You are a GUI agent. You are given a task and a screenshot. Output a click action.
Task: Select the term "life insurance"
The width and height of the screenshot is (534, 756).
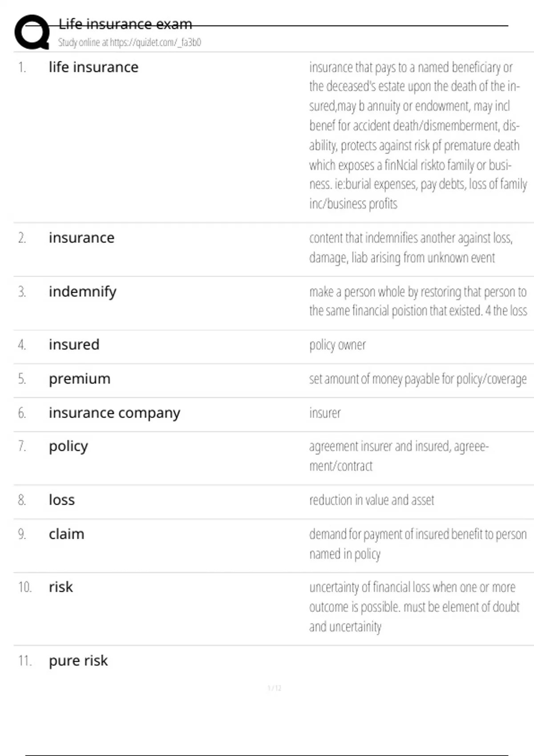pyautogui.click(x=93, y=67)
